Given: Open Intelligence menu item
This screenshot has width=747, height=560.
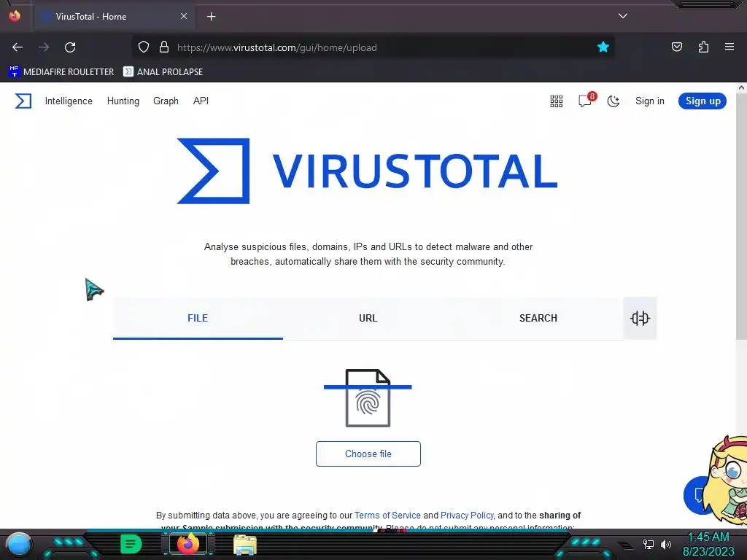Looking at the screenshot, I should coord(69,101).
